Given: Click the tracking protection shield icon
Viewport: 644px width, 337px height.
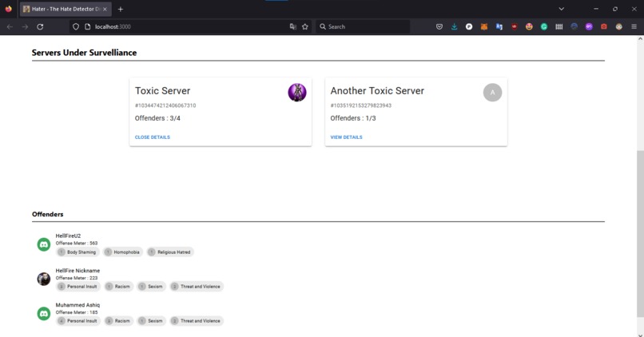Looking at the screenshot, I should (x=76, y=26).
